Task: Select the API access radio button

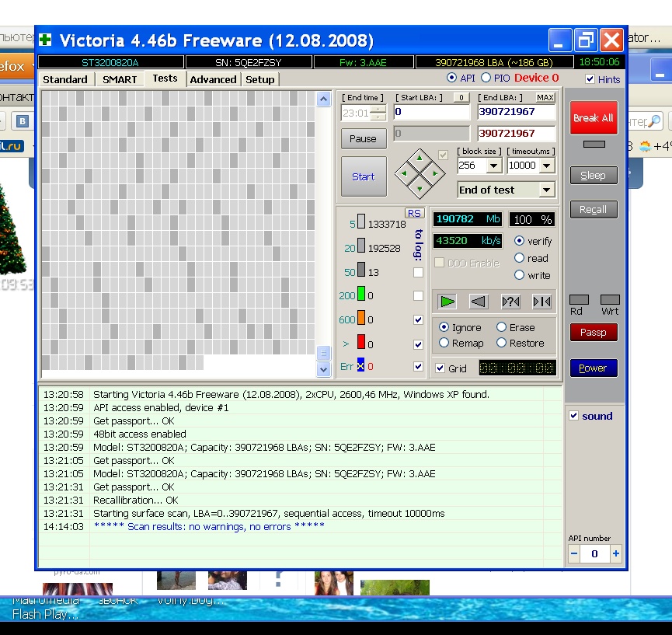Action: point(451,78)
